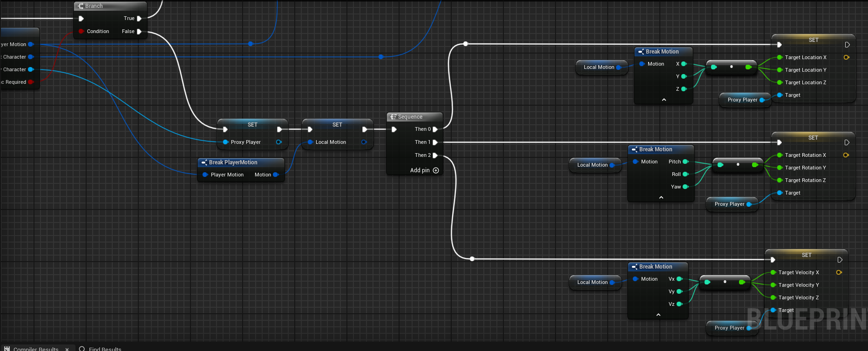Click the make-vector node for rotation values
This screenshot has width=868, height=351.
738,165
